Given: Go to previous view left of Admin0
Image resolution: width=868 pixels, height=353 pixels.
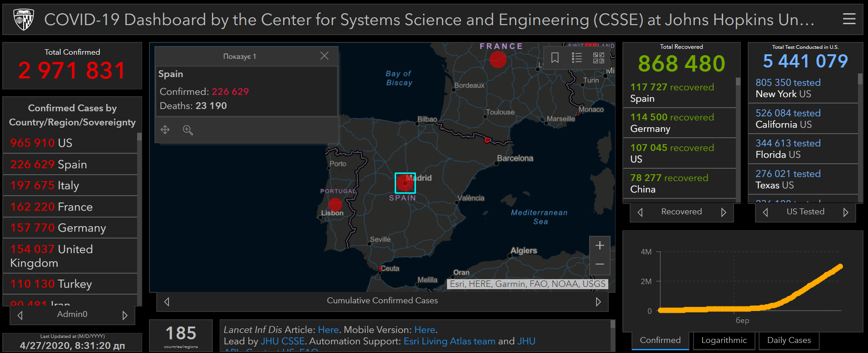Looking at the screenshot, I should [20, 315].
